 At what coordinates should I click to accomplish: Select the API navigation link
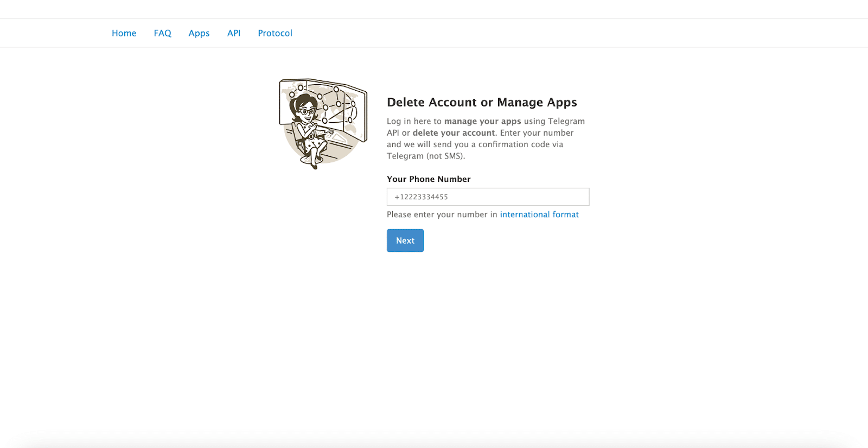pos(234,33)
